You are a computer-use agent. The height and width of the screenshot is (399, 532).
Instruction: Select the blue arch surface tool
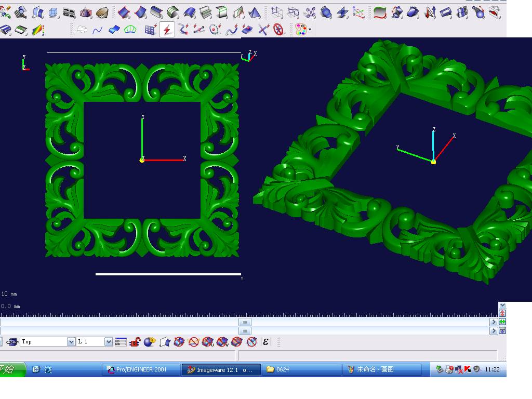click(x=189, y=13)
